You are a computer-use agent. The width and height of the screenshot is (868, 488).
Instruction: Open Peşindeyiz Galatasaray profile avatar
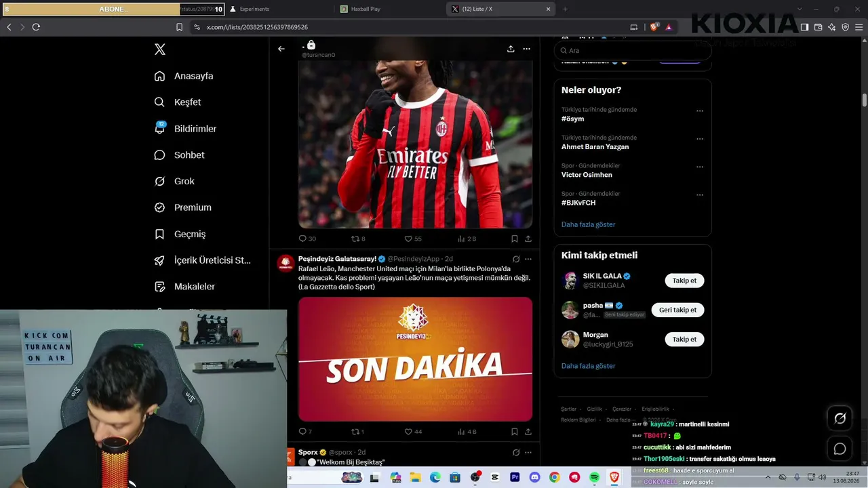[286, 264]
